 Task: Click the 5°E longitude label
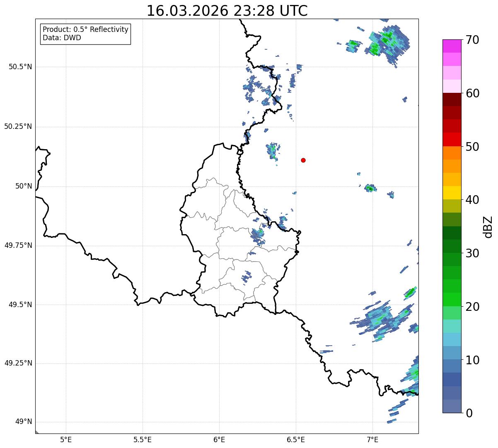(x=66, y=439)
